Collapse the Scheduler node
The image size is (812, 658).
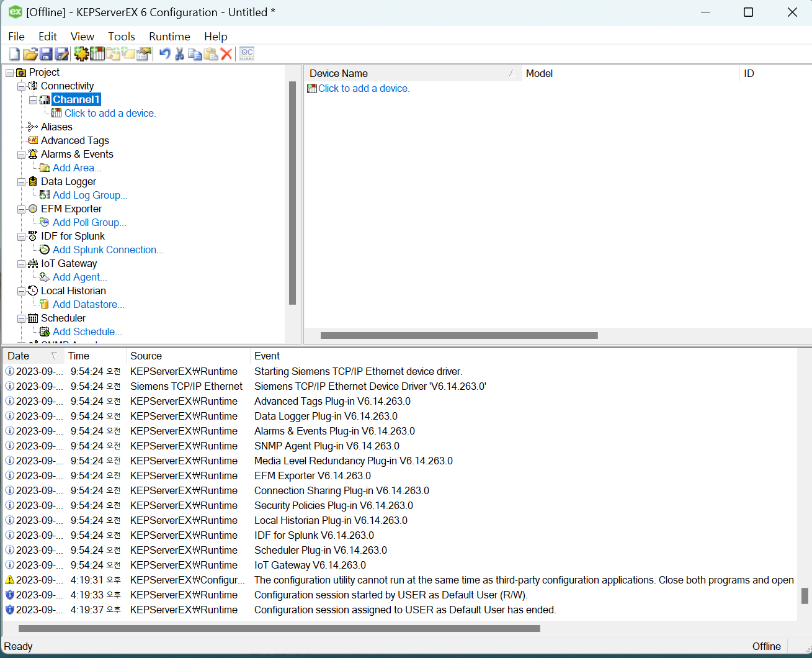click(x=22, y=318)
